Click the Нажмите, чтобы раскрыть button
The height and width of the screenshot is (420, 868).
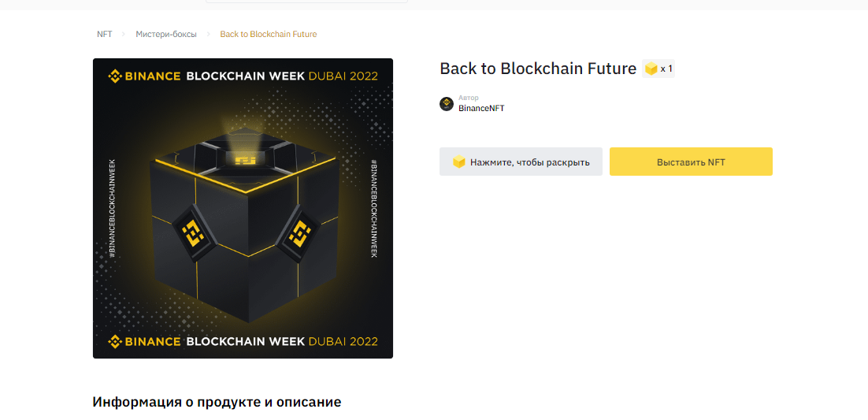point(521,162)
